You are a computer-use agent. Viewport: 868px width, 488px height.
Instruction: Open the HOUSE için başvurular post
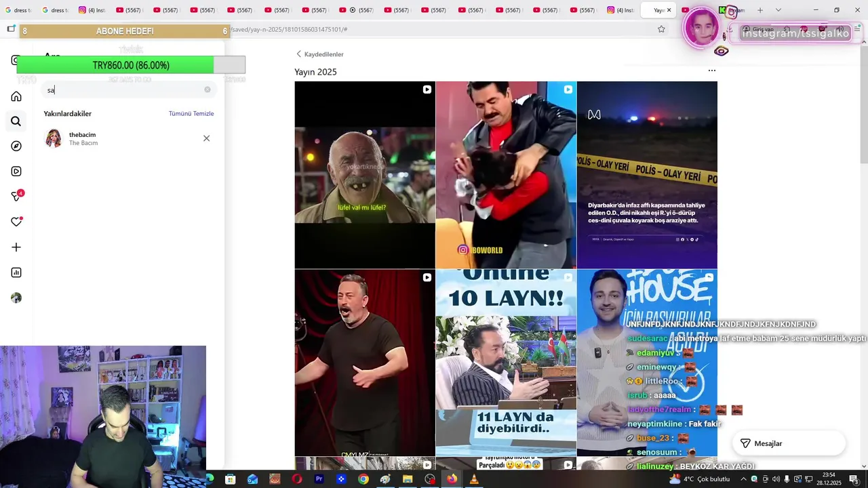pyautogui.click(x=647, y=363)
